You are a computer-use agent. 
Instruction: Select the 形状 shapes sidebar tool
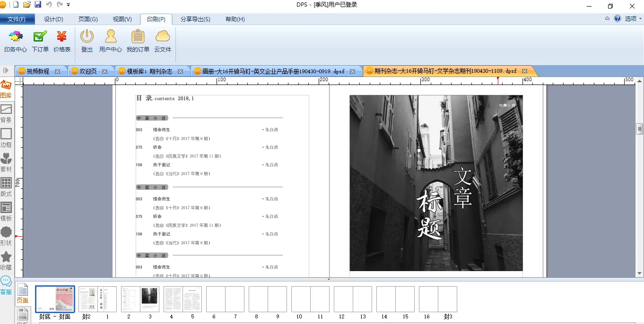pos(6,236)
